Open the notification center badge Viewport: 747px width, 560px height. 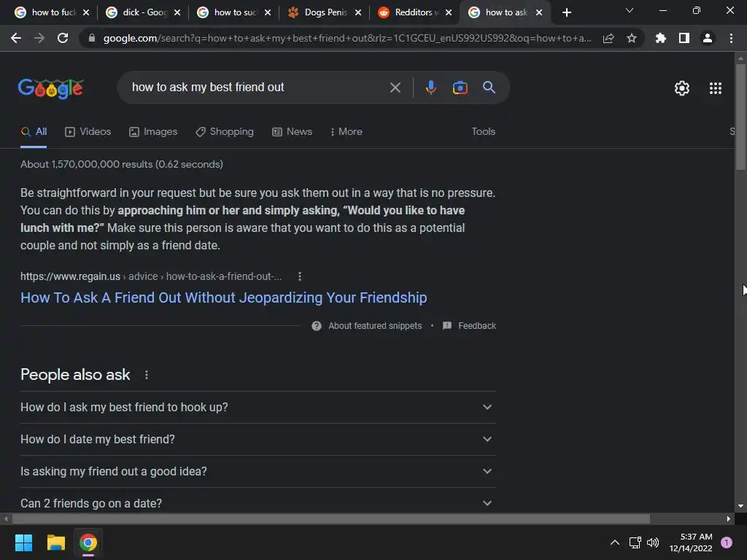point(726,542)
